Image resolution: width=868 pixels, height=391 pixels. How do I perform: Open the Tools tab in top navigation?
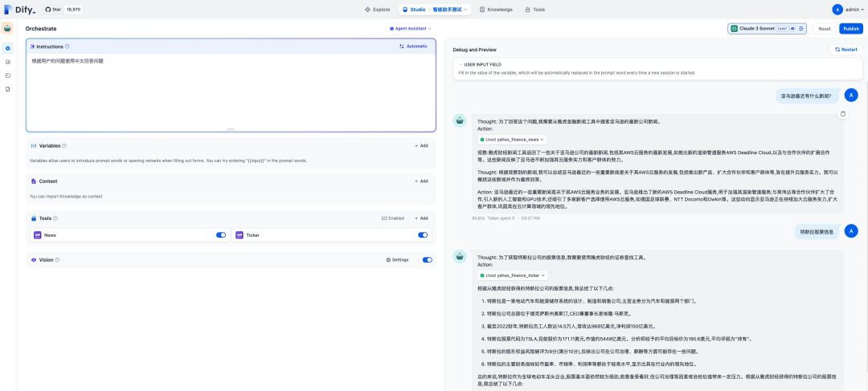(534, 10)
